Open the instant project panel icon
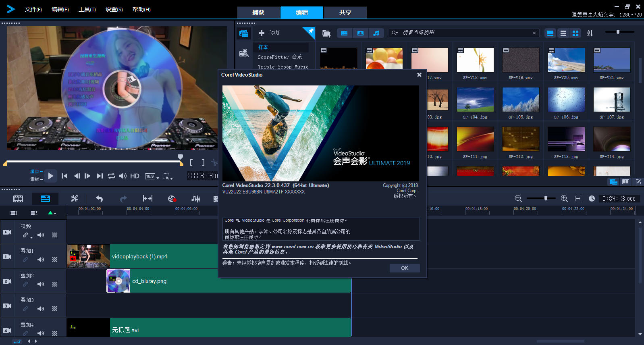 pos(244,53)
